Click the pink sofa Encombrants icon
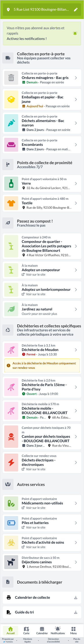Image resolution: width=84 pixels, height=644 pixels. point(11,145)
